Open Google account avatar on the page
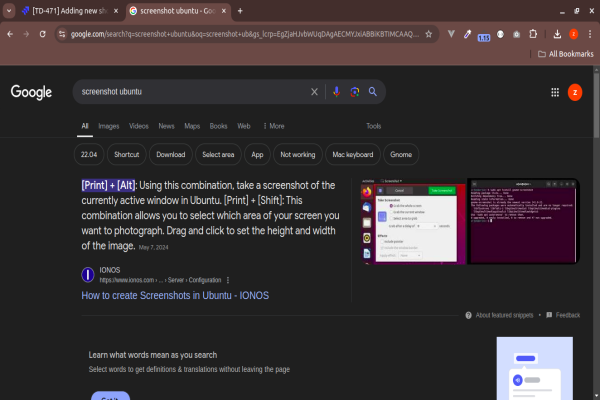This screenshot has width=600, height=400. pos(575,92)
